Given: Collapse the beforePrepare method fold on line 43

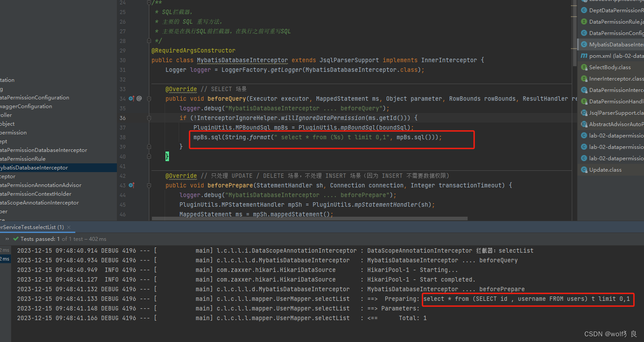Looking at the screenshot, I should [x=149, y=185].
